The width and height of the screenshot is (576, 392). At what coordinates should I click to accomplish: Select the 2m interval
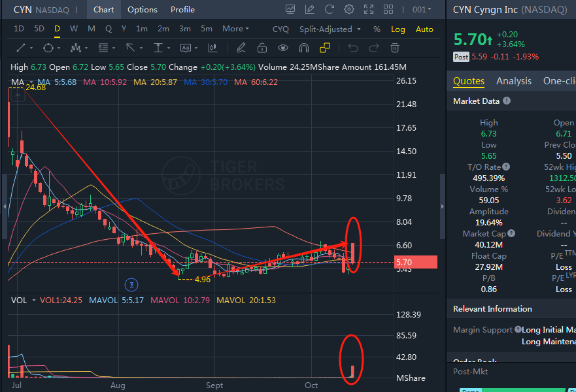tap(163, 29)
